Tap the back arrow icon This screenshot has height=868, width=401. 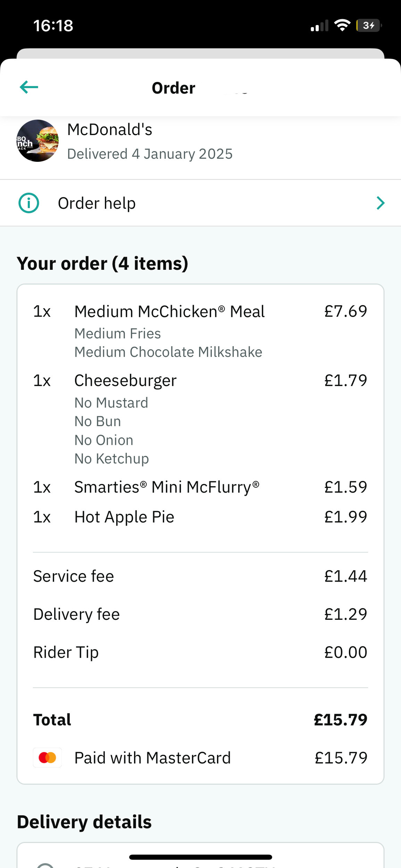(29, 87)
